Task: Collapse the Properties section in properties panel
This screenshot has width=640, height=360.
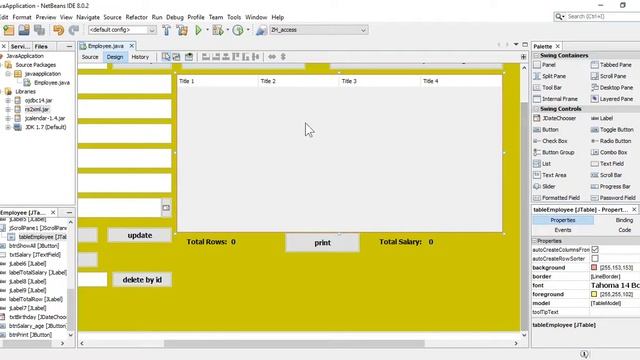Action: click(534, 241)
